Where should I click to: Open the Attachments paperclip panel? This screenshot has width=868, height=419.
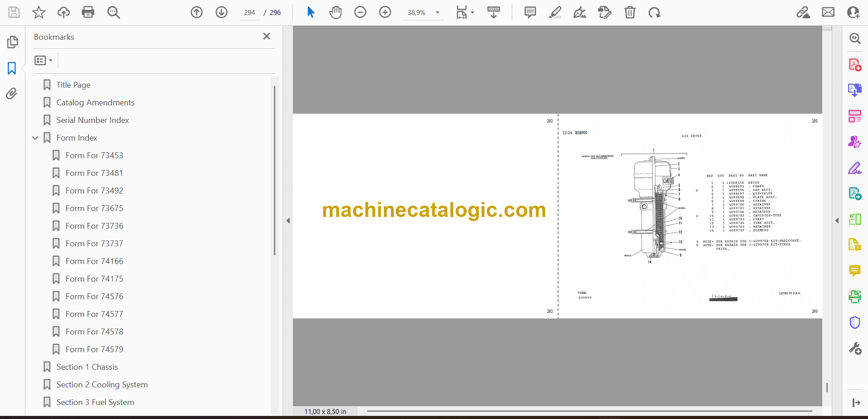[x=12, y=94]
